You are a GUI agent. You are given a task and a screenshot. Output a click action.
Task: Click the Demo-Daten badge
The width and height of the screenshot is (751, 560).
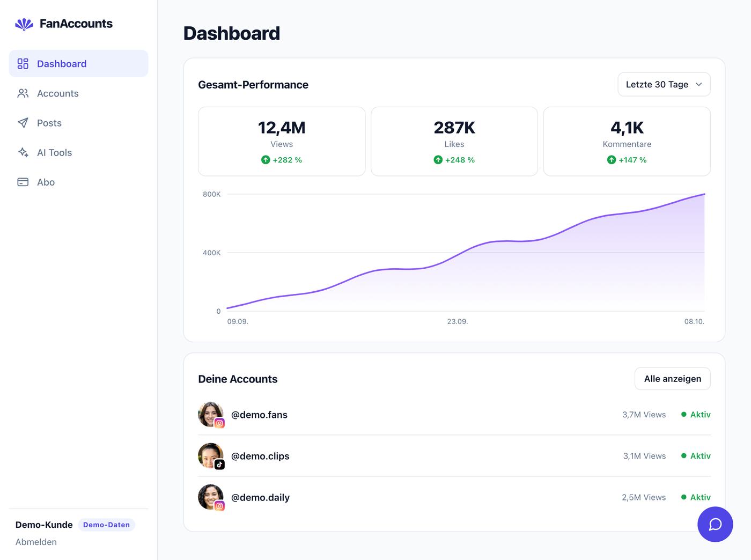tap(106, 525)
